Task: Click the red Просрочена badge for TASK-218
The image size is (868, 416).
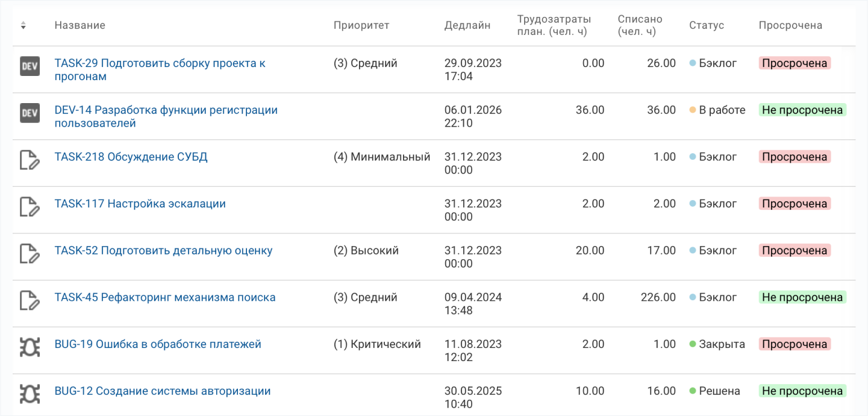Action: (795, 157)
